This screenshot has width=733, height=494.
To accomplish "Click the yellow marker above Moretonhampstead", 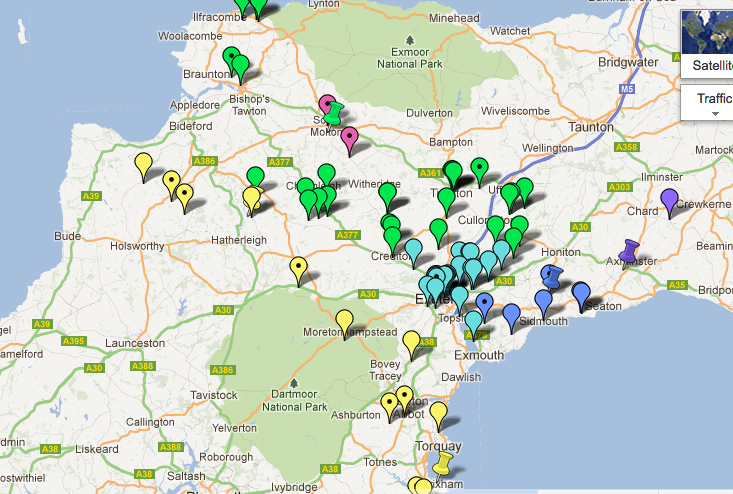I will click(x=344, y=321).
